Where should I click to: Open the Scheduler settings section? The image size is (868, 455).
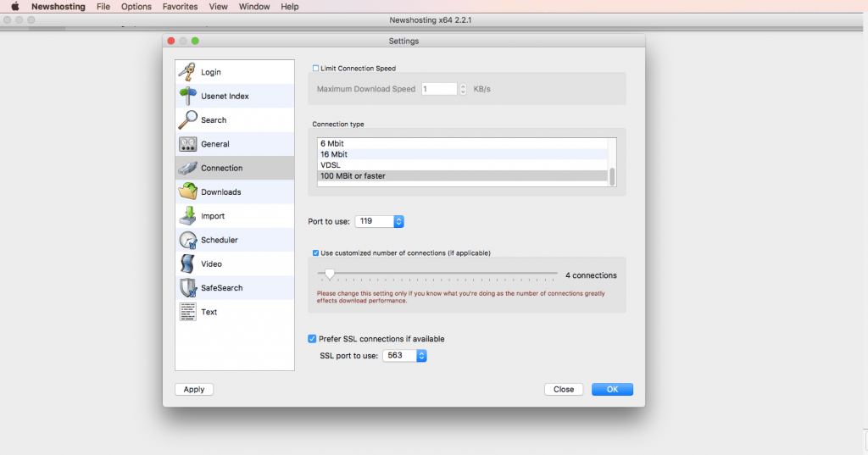pyautogui.click(x=235, y=240)
